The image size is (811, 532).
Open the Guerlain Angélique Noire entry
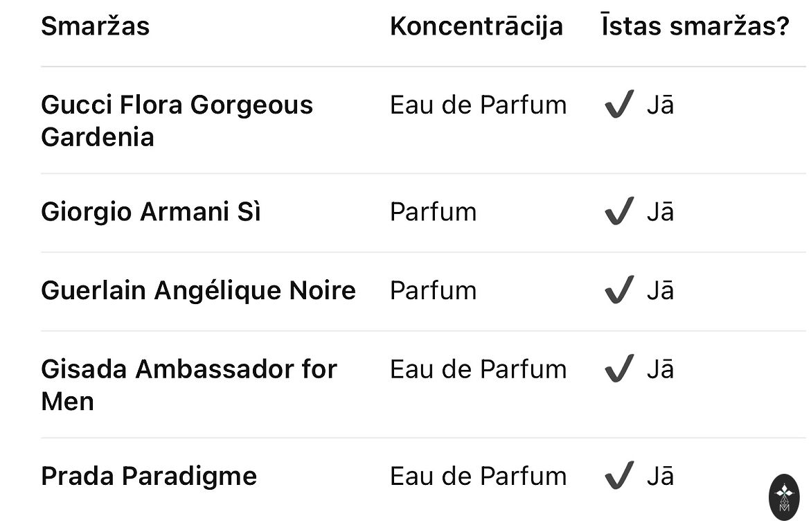198,290
